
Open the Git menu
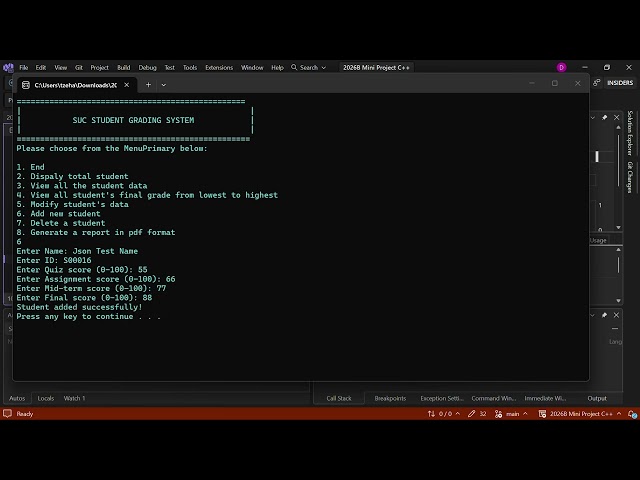(x=79, y=67)
